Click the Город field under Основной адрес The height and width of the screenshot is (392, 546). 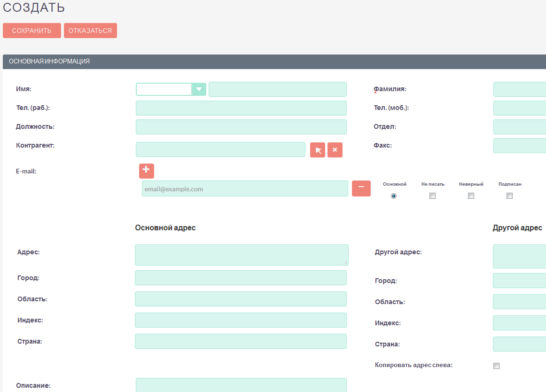coord(241,278)
